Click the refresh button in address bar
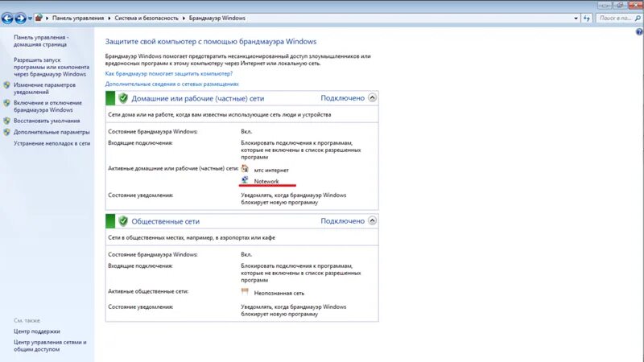The image size is (644, 362). [587, 18]
